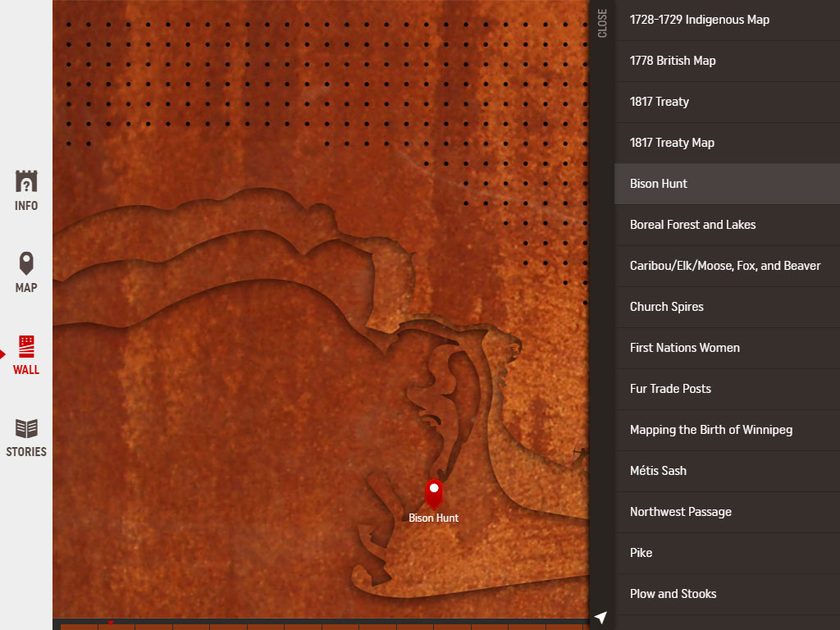
Task: Open the 1817 Treaty item
Action: click(x=659, y=102)
